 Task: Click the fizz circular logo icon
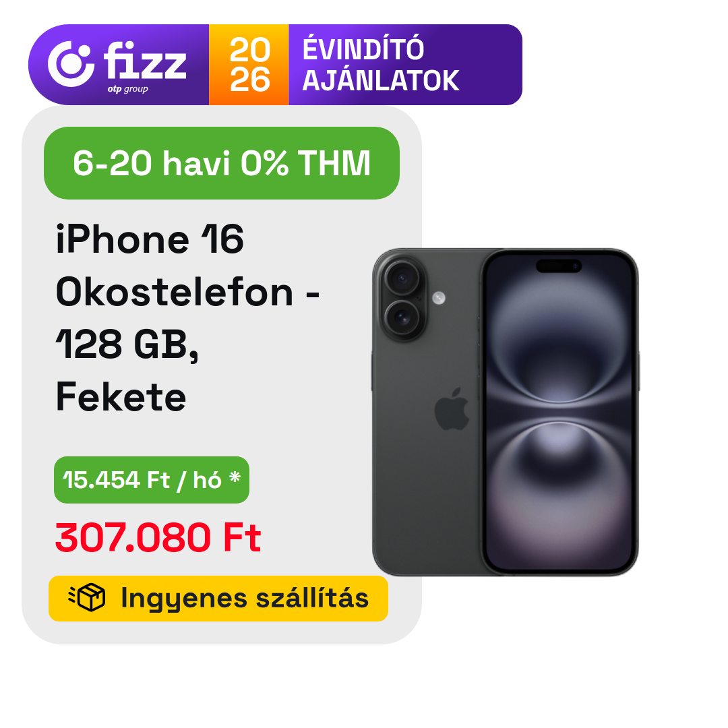(71, 64)
